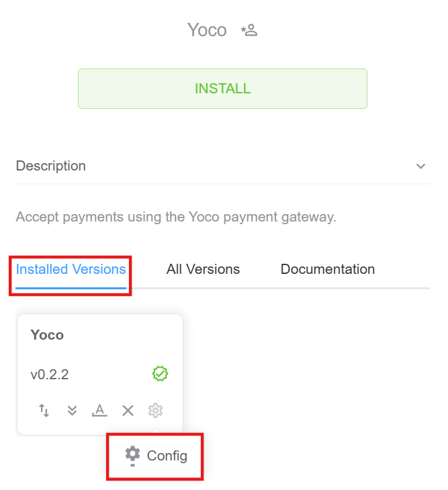Click the dark gear icon in Config tooltip
The image size is (448, 490).
[133, 455]
